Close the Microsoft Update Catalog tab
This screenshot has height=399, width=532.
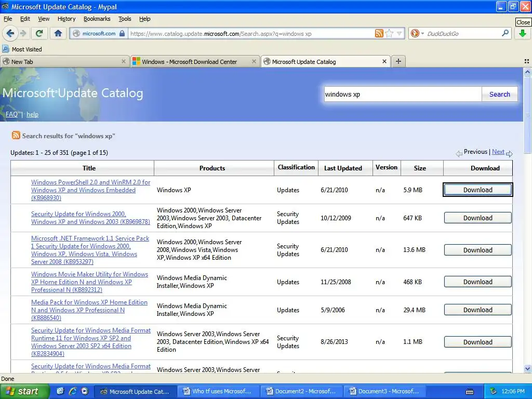point(384,61)
